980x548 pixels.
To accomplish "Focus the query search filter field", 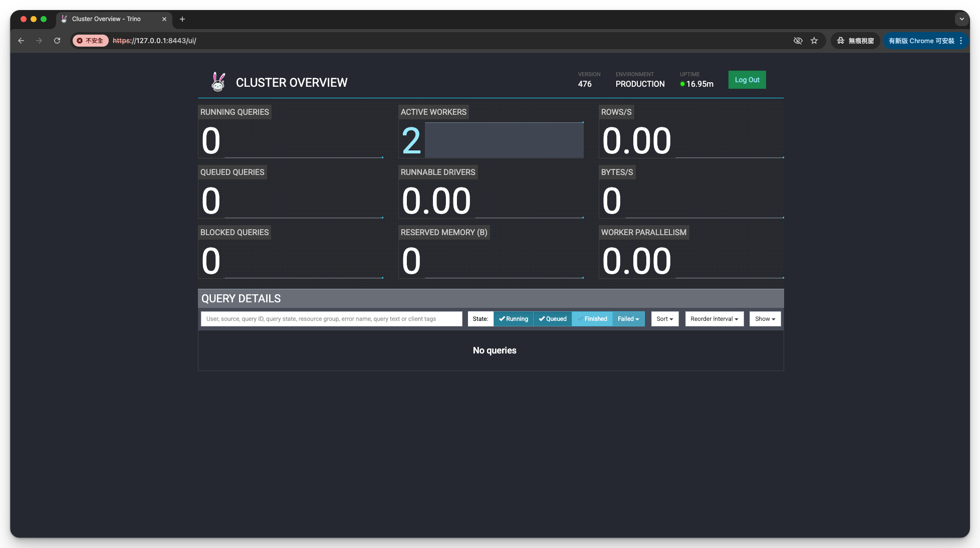I will point(331,319).
